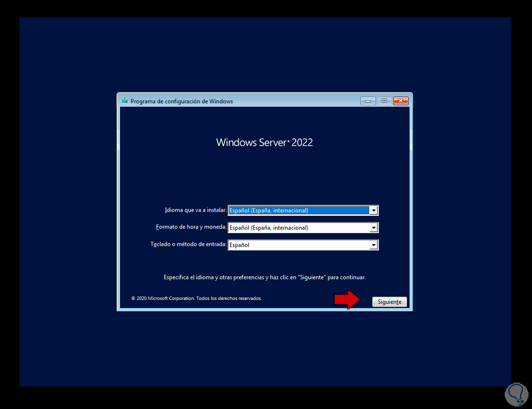Close the Programa de configuración de Windows window
The height and width of the screenshot is (409, 532).
pyautogui.click(x=401, y=101)
